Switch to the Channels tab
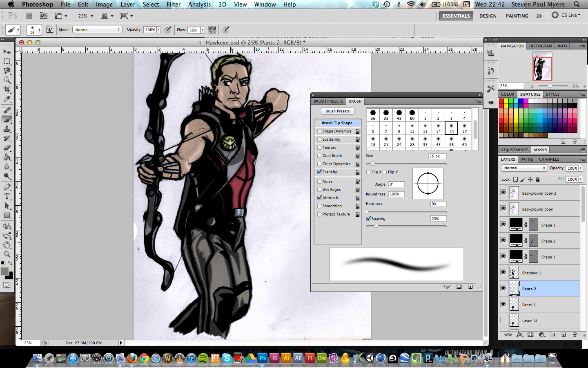The image size is (588, 368). pyautogui.click(x=549, y=159)
